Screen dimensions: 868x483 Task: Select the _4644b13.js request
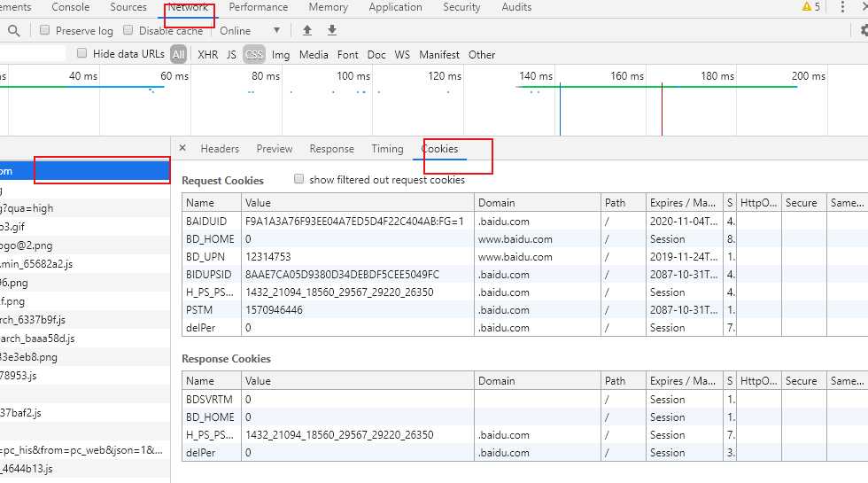[85, 469]
